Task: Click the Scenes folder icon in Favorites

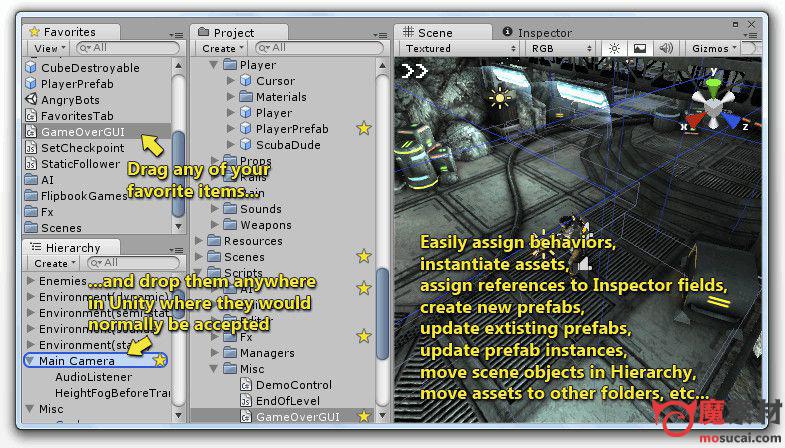Action: pyautogui.click(x=31, y=228)
